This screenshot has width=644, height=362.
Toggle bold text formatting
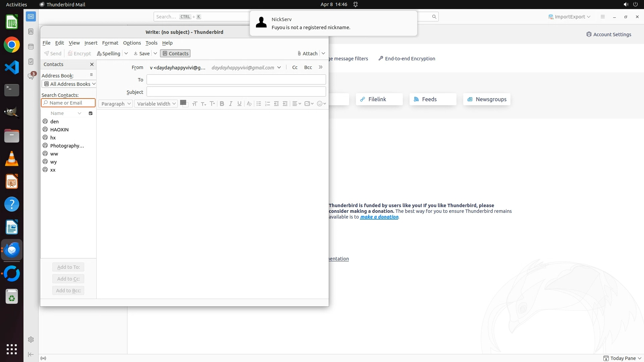(222, 104)
